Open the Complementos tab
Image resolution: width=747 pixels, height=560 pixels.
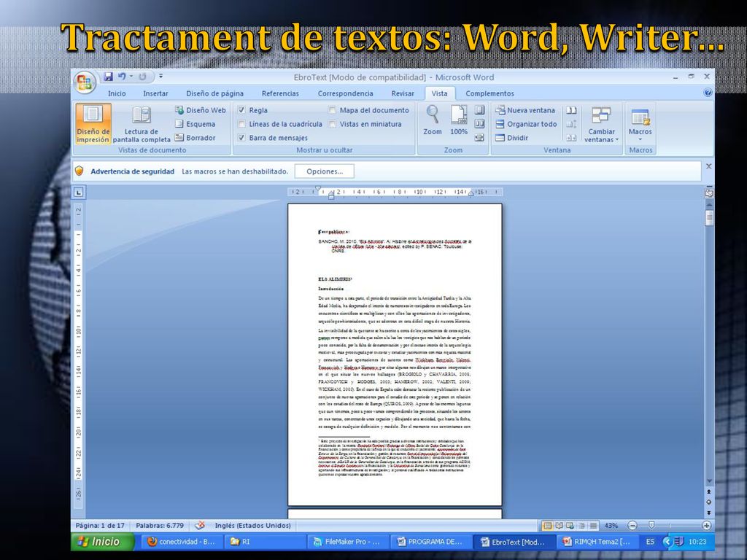tap(489, 93)
